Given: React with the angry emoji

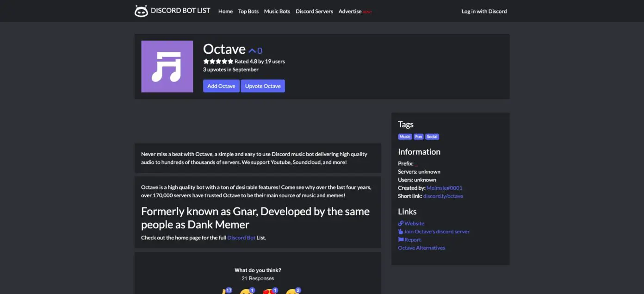Looking at the screenshot, I should point(246,292).
